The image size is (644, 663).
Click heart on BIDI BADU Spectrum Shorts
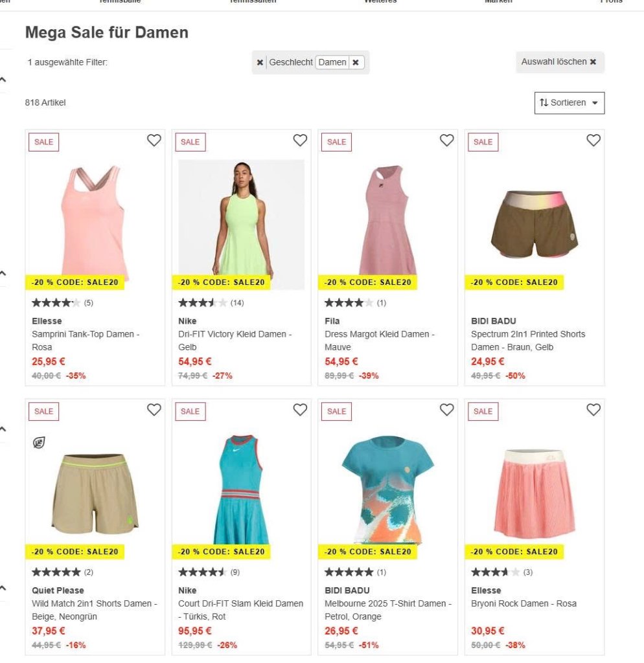pyautogui.click(x=593, y=140)
